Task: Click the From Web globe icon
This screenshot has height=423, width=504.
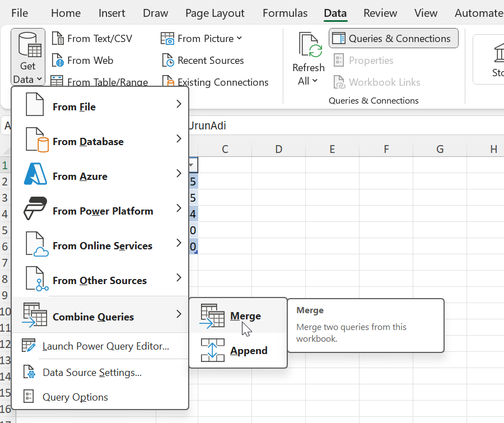Action: coord(58,61)
